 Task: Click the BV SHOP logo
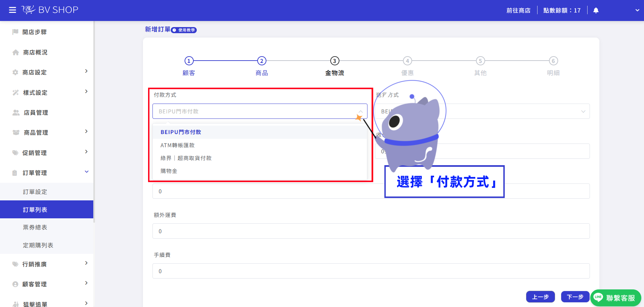coord(50,10)
